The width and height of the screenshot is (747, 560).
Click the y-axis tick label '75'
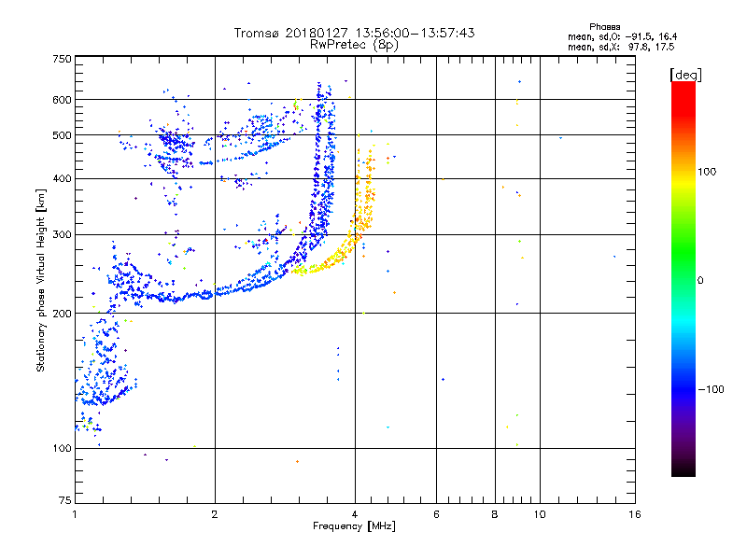[65, 500]
